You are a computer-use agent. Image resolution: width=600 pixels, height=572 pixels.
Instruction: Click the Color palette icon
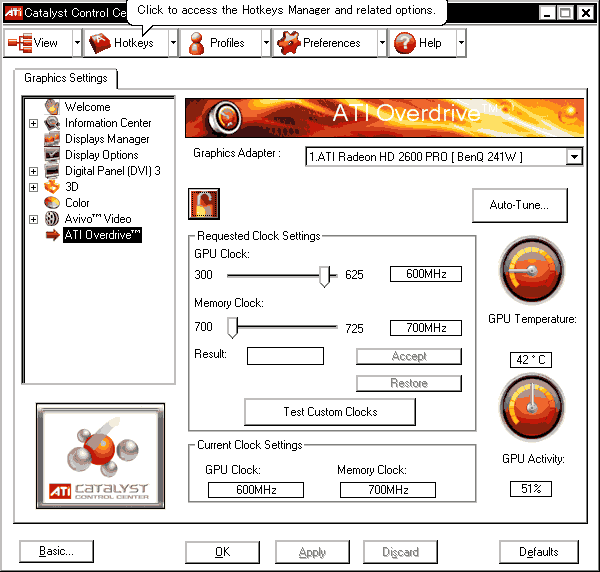52,203
